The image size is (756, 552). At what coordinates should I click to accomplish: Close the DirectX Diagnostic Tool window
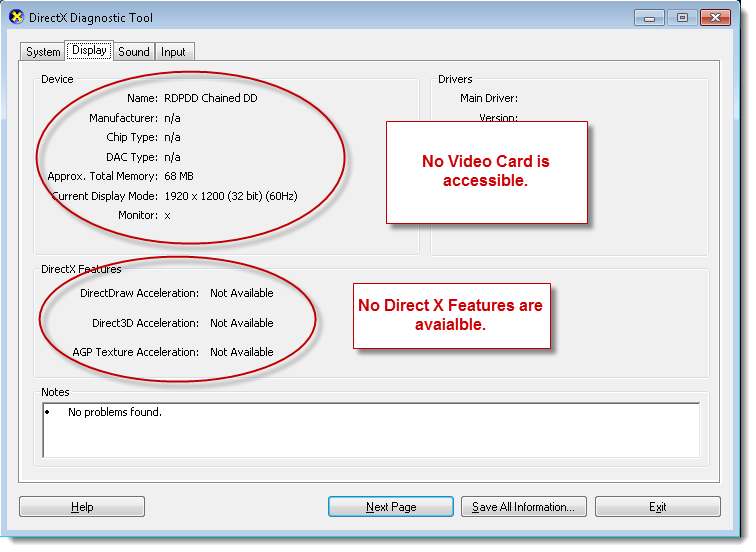tap(720, 17)
